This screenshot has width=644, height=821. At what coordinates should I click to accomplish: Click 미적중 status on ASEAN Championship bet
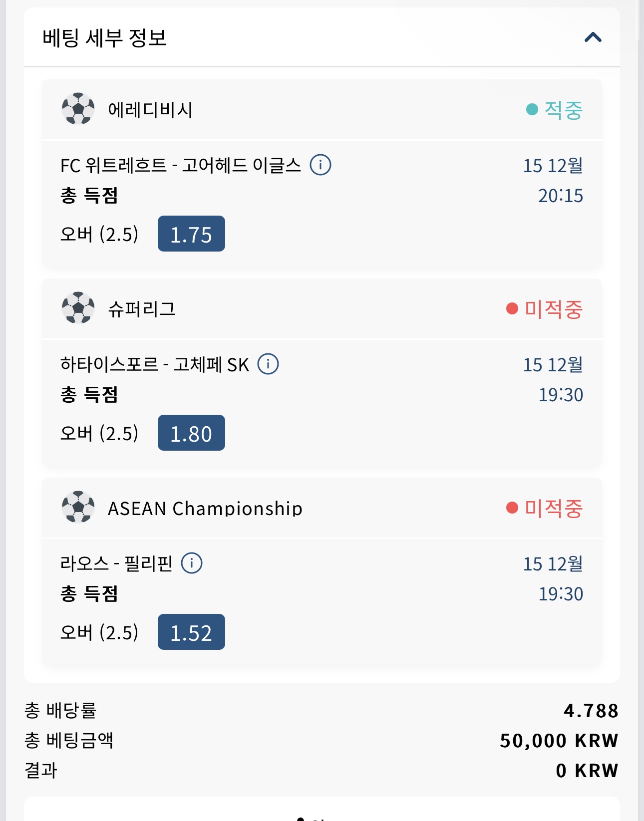pyautogui.click(x=544, y=508)
